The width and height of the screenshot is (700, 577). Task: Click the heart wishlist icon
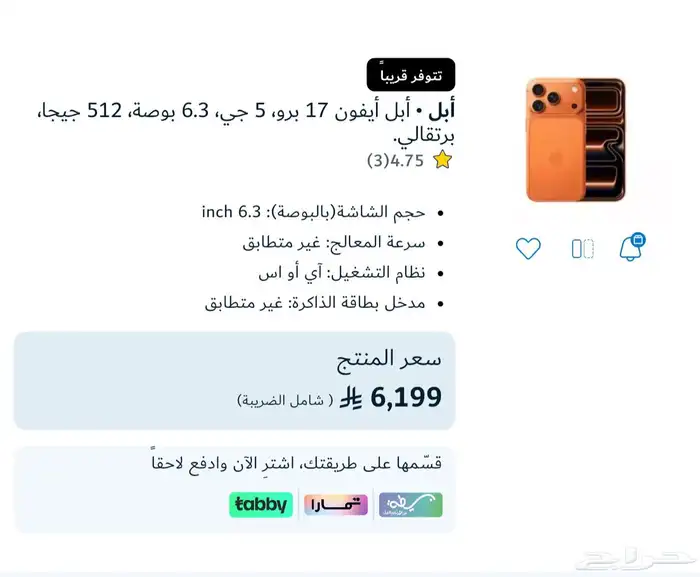click(528, 248)
